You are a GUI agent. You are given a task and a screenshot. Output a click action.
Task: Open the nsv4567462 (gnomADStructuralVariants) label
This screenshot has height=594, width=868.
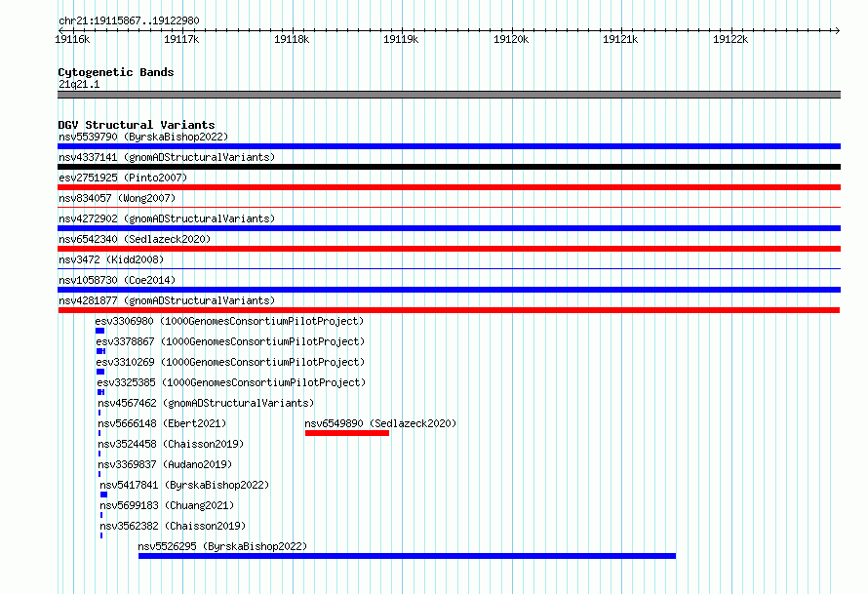[206, 403]
